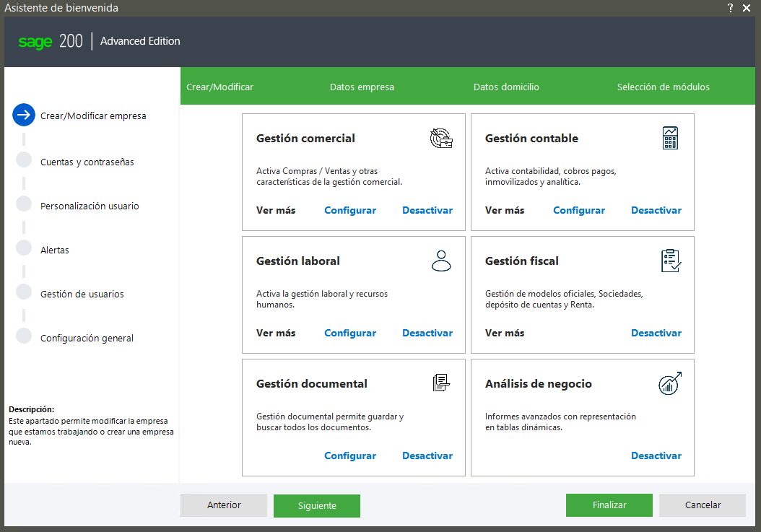The width and height of the screenshot is (761, 532).
Task: Click the Análisis de negocio card title
Action: [x=538, y=384]
